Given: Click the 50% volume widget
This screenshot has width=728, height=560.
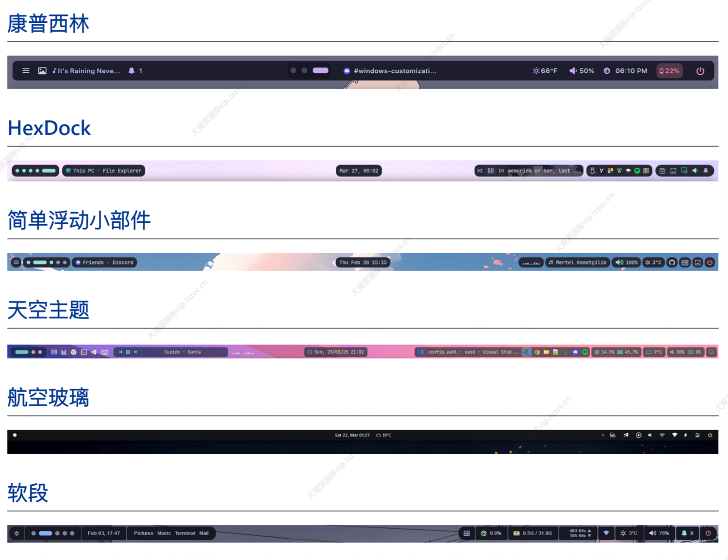Looking at the screenshot, I should 581,71.
